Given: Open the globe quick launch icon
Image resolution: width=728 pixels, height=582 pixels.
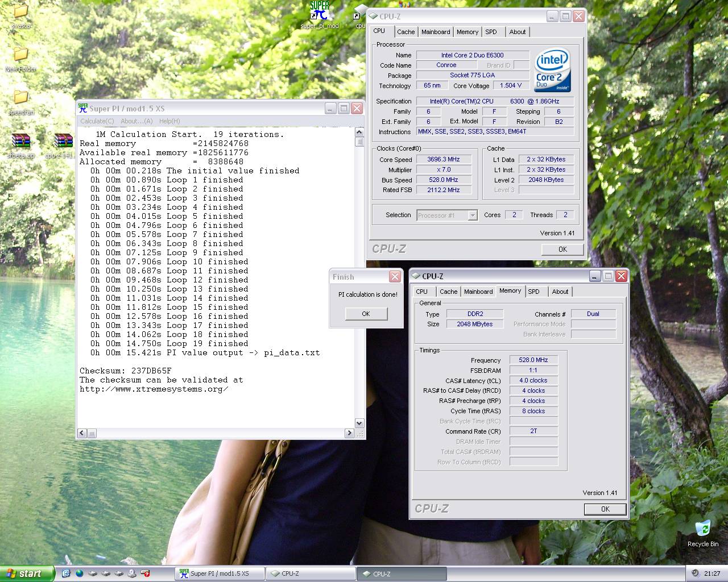Looking at the screenshot, I should coord(79,573).
